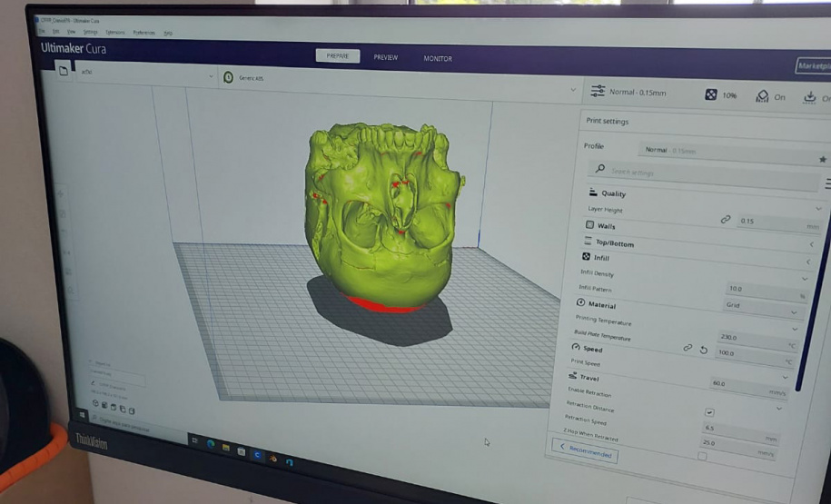
Task: Click the Windows Start button
Action: tap(82, 416)
